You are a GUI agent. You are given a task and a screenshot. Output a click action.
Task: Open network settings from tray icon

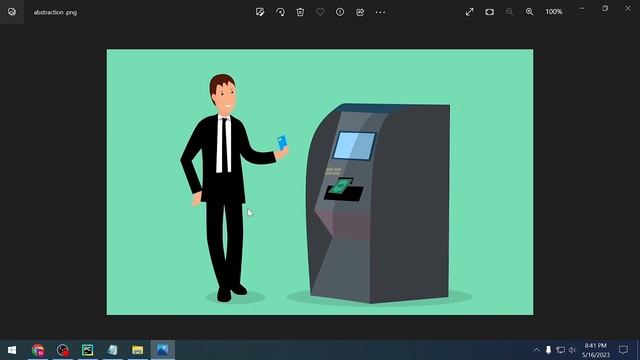tap(561, 350)
